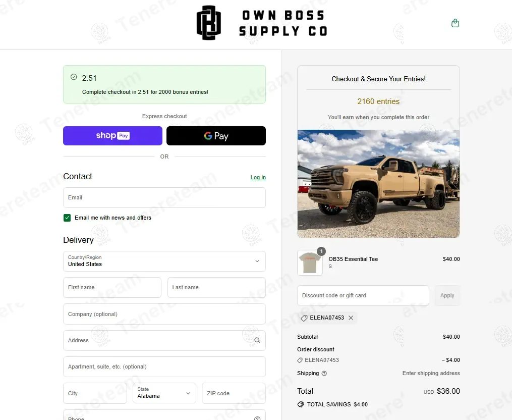The height and width of the screenshot is (420, 512).
Task: Remove the ELENA07453 discount code tag
Action: [x=351, y=318]
